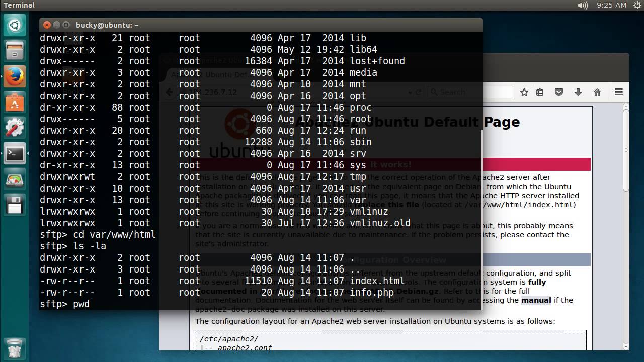Save page to Pocket icon

click(x=559, y=92)
